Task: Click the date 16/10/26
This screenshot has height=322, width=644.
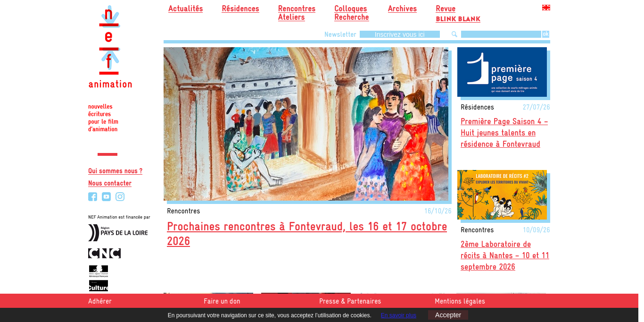Action: [x=438, y=211]
